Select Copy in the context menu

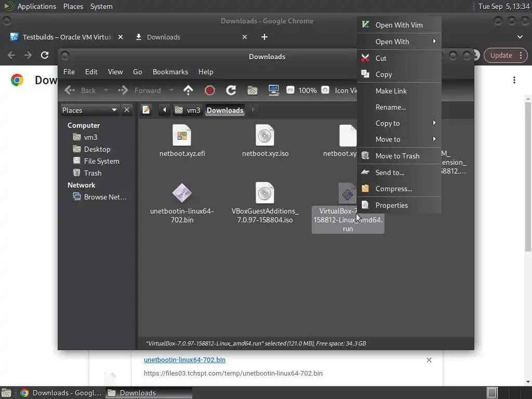tap(399, 75)
